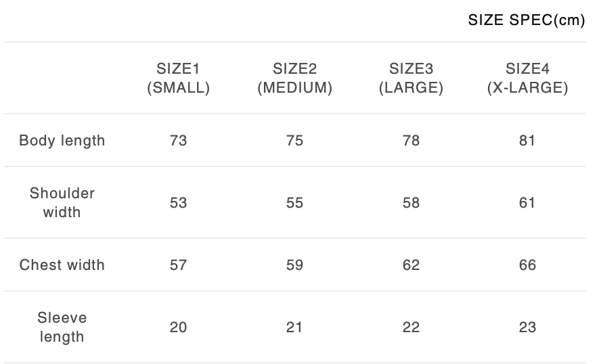
Task: Select sleeve length value 22 for Large
Action: tap(411, 327)
